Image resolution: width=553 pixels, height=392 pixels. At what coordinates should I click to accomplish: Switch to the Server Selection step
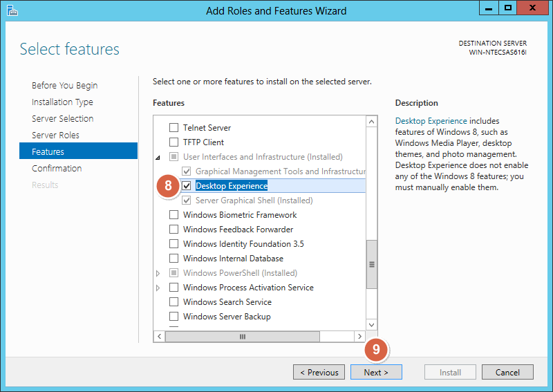[x=62, y=118]
